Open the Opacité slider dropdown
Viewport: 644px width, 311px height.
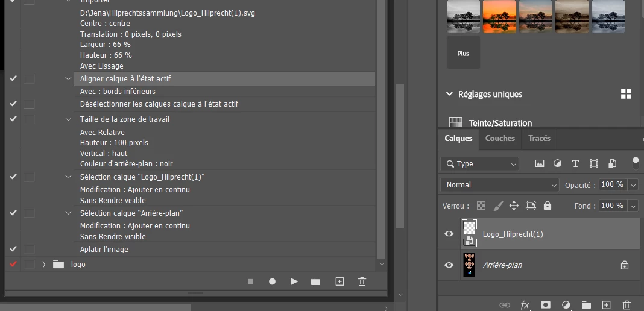[634, 185]
